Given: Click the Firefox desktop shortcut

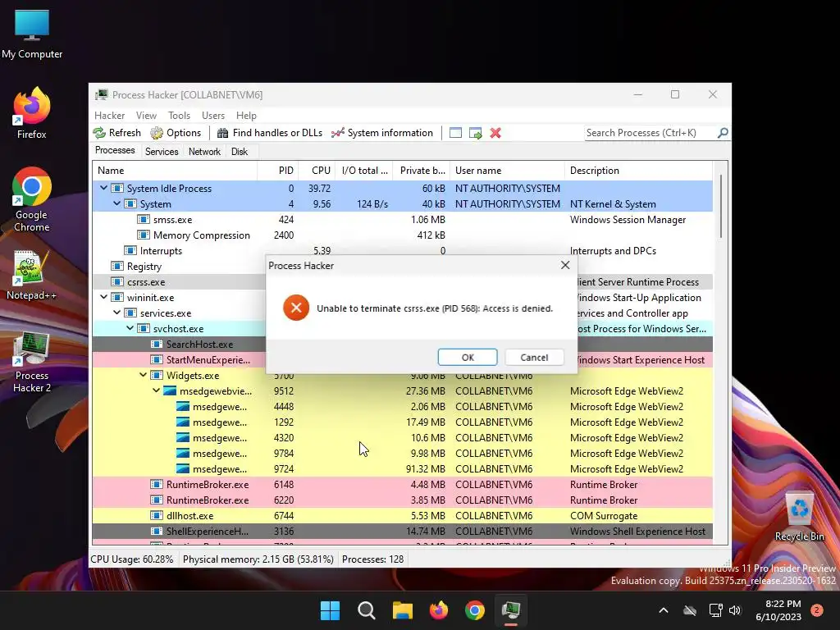Looking at the screenshot, I should tap(32, 113).
